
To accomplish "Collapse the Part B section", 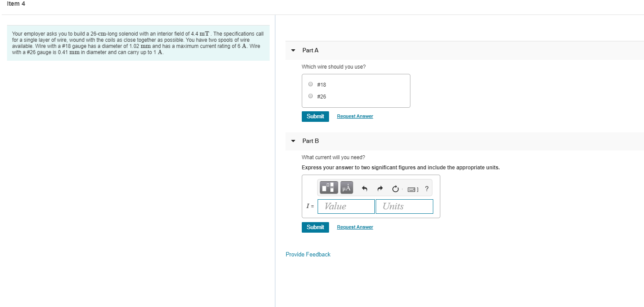I will coord(293,141).
